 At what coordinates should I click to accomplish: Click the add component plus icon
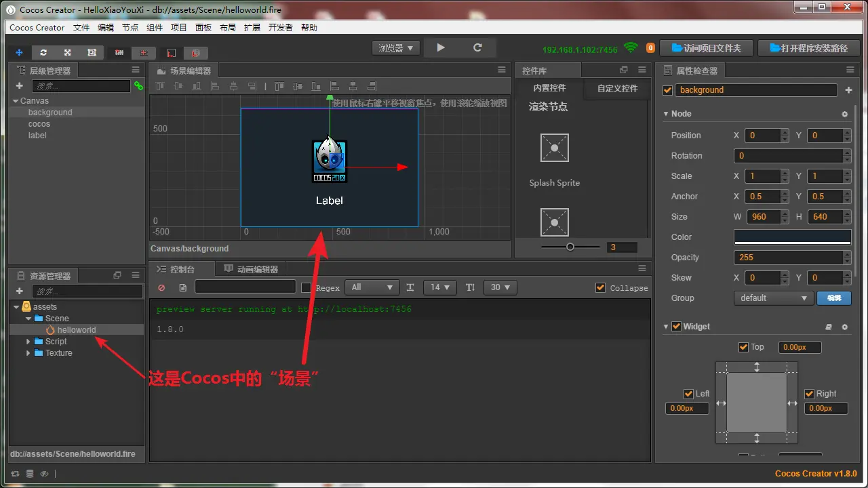pyautogui.click(x=848, y=90)
